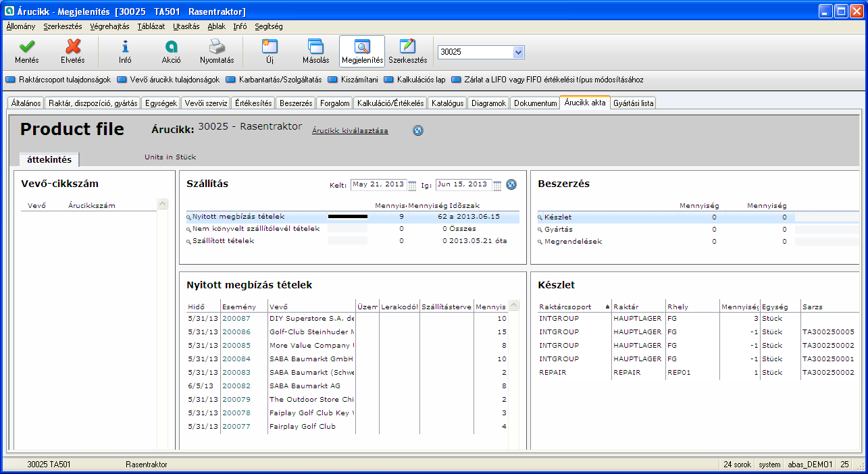Screen dimensions: 868x474
Task: Switch to the Vevői szerviz tab
Action: (206, 103)
